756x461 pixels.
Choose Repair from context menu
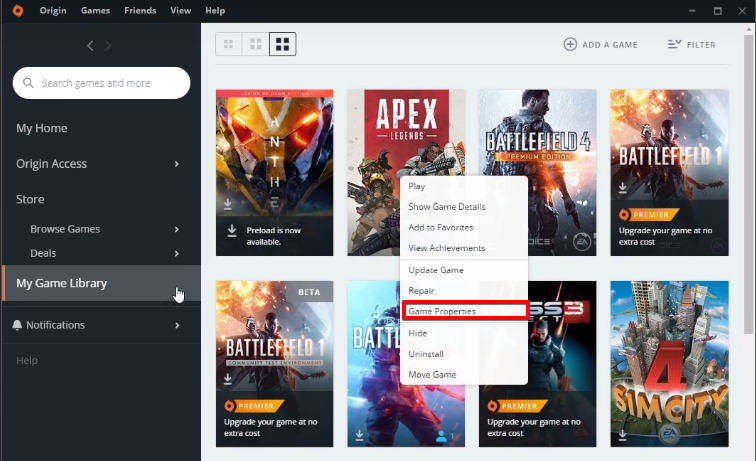pos(464,291)
